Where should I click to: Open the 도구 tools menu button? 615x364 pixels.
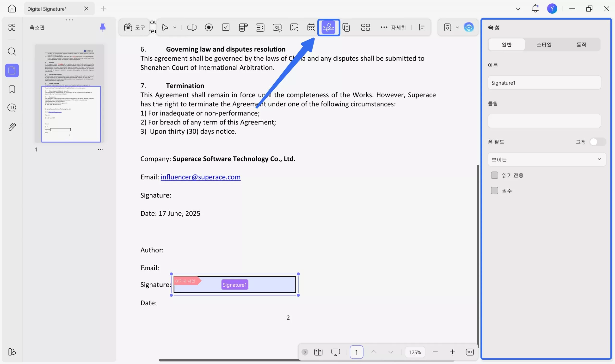[134, 27]
